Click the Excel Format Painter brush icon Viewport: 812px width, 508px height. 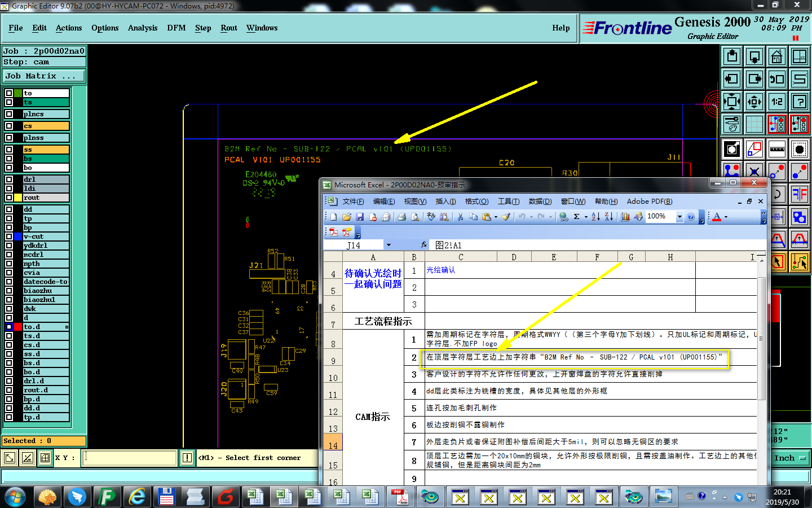(506, 217)
